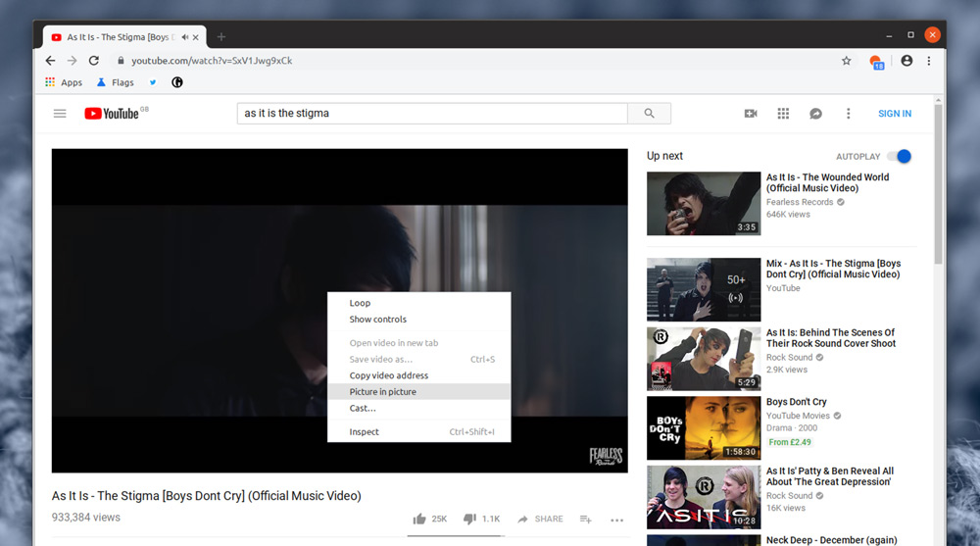Open the YouTube apps grid icon
The width and height of the screenshot is (980, 546).
click(783, 114)
